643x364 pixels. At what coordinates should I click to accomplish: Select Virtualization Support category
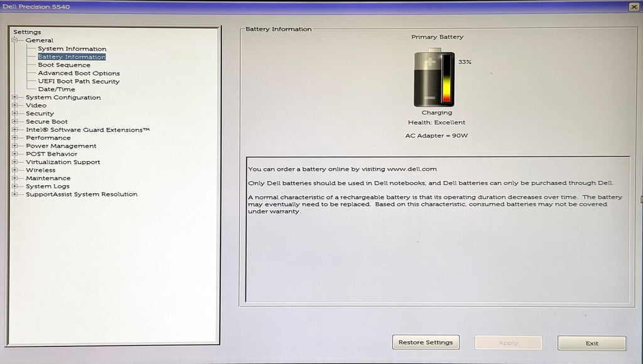(x=63, y=162)
